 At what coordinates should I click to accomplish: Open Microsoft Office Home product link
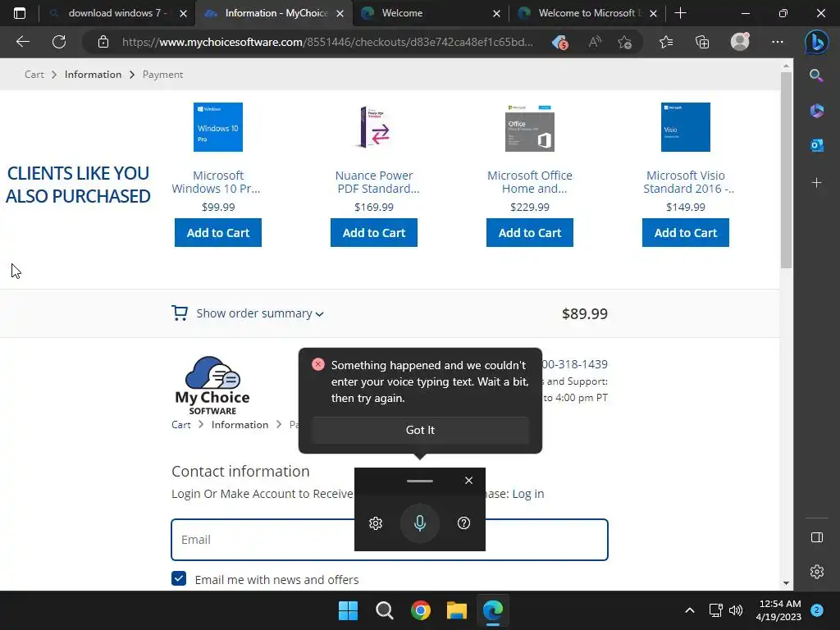click(x=530, y=182)
